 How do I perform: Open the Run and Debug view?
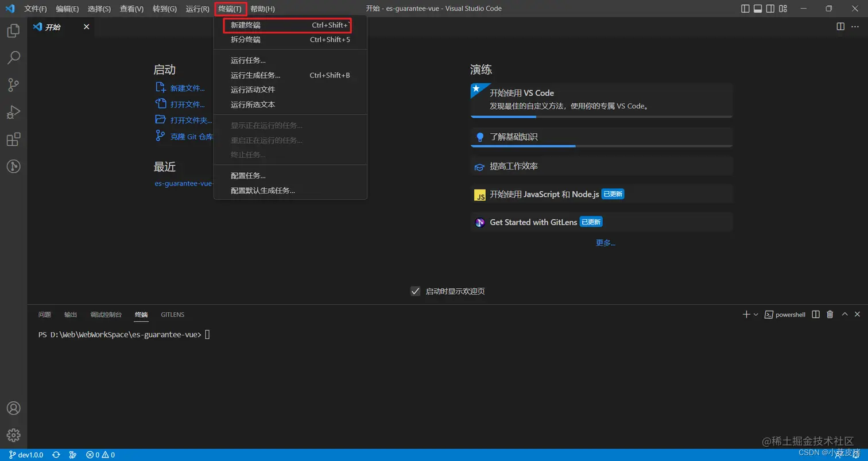[x=13, y=112]
